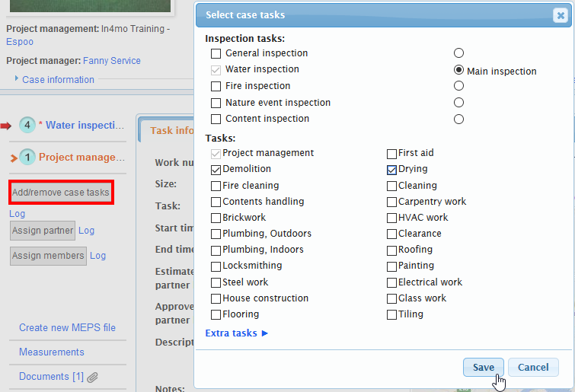
Task: Save the selected case tasks
Action: coord(483,367)
